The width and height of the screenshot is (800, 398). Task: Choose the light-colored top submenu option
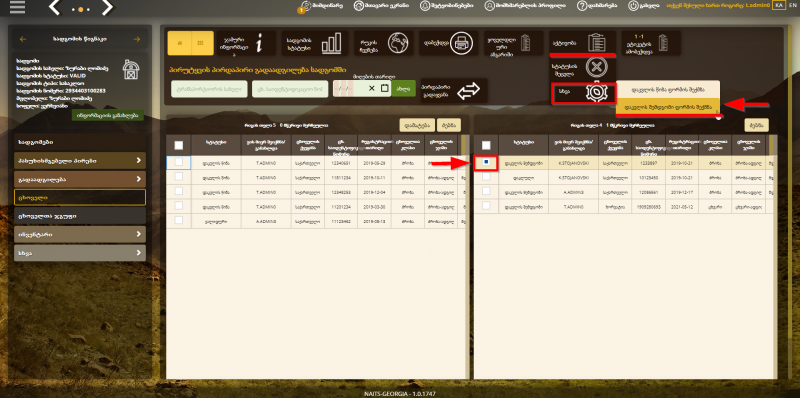pos(668,89)
